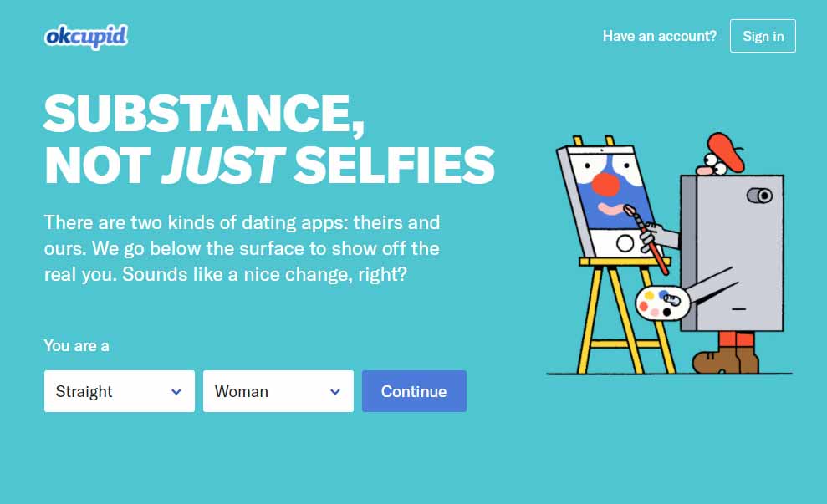
Task: Click the chevron on the Woman selector
Action: (336, 390)
